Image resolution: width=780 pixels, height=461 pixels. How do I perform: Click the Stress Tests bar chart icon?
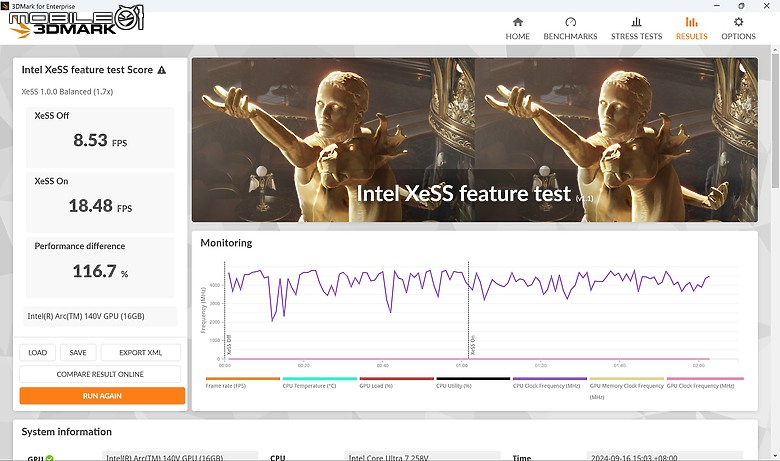(636, 22)
